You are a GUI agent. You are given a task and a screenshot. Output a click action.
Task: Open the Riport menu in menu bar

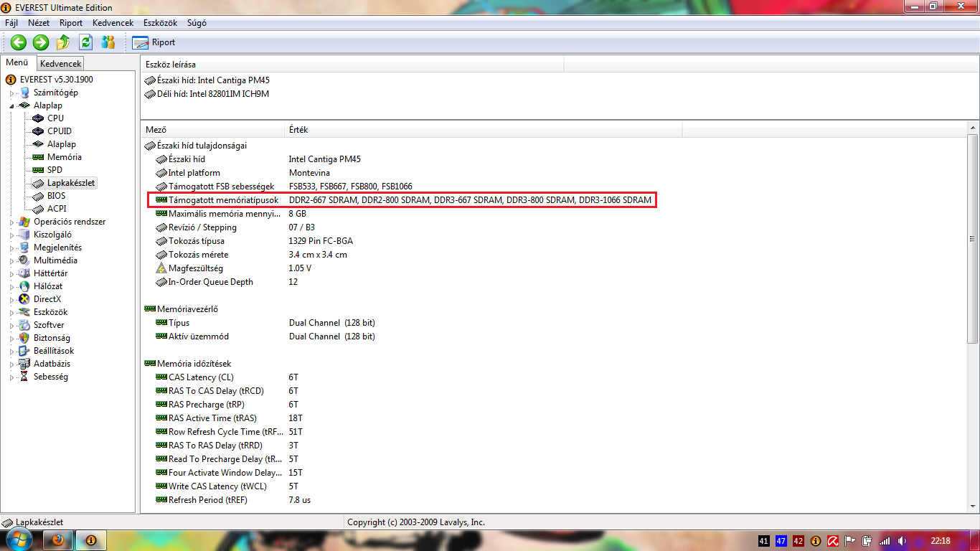[71, 23]
